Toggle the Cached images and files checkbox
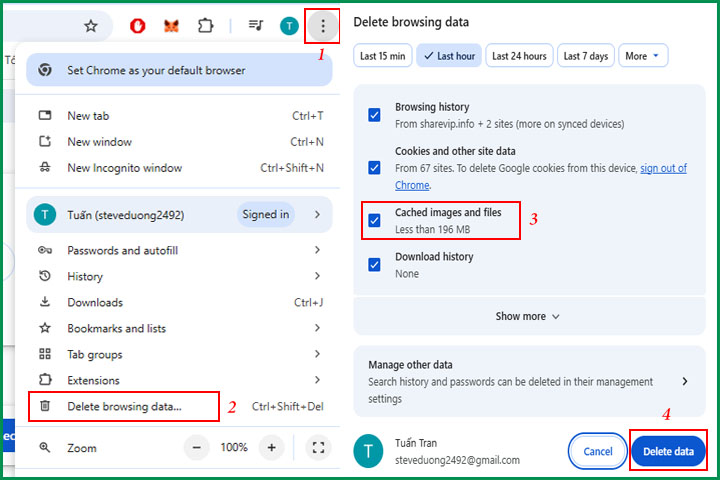Image resolution: width=720 pixels, height=480 pixels. pyautogui.click(x=374, y=220)
